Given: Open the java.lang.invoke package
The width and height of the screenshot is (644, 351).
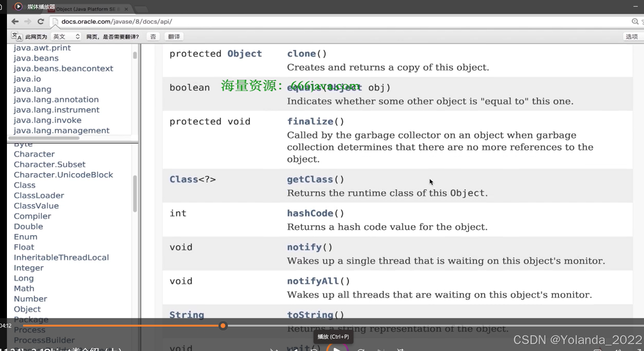Looking at the screenshot, I should pyautogui.click(x=48, y=120).
